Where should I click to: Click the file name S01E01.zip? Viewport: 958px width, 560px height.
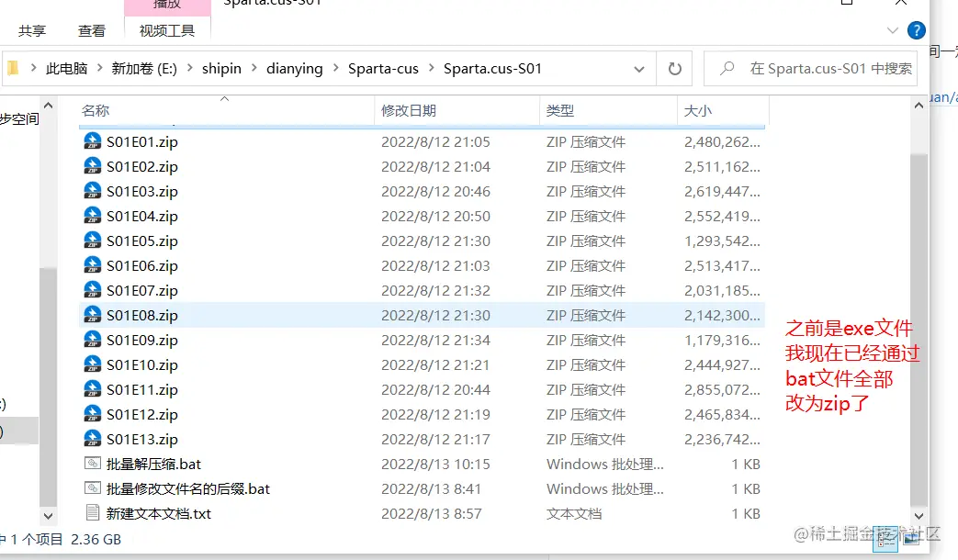point(142,141)
